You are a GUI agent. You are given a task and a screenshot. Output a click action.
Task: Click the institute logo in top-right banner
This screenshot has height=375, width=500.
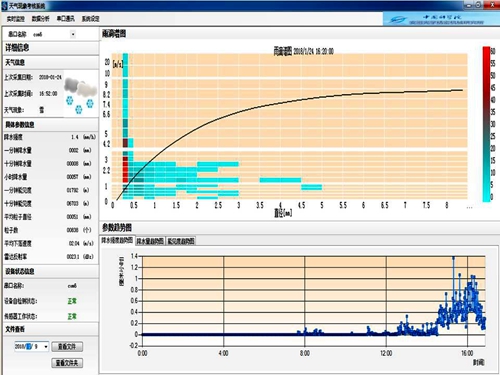(x=440, y=19)
